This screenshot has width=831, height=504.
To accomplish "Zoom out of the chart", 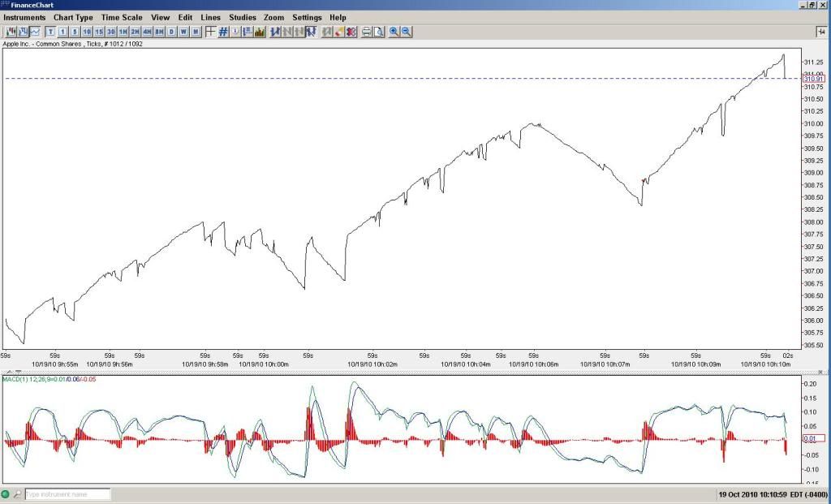I will point(406,32).
